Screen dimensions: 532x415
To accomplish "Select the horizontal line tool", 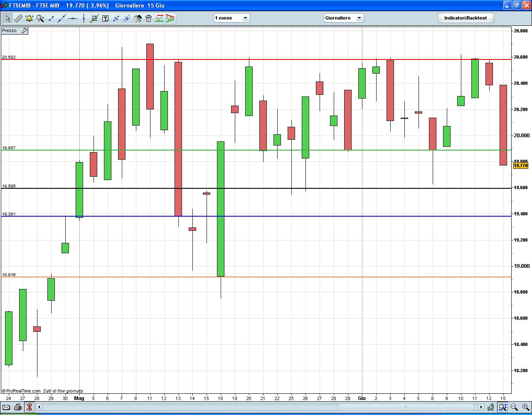I will 73,18.
